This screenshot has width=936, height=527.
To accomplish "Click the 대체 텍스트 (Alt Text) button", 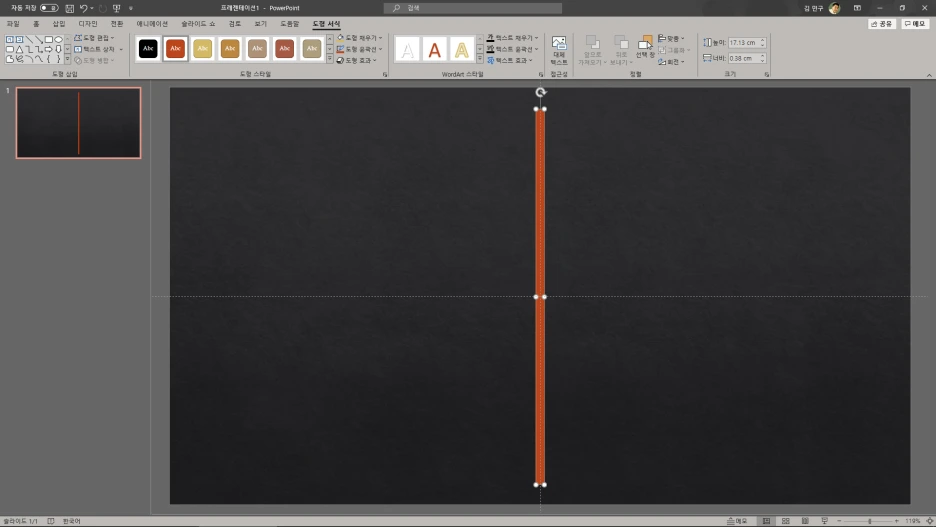I will point(559,51).
